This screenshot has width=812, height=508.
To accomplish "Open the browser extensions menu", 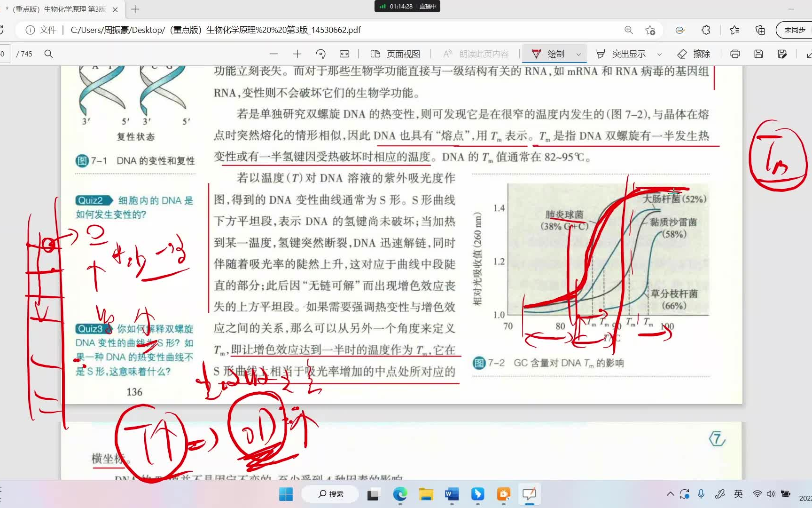I will (706, 30).
